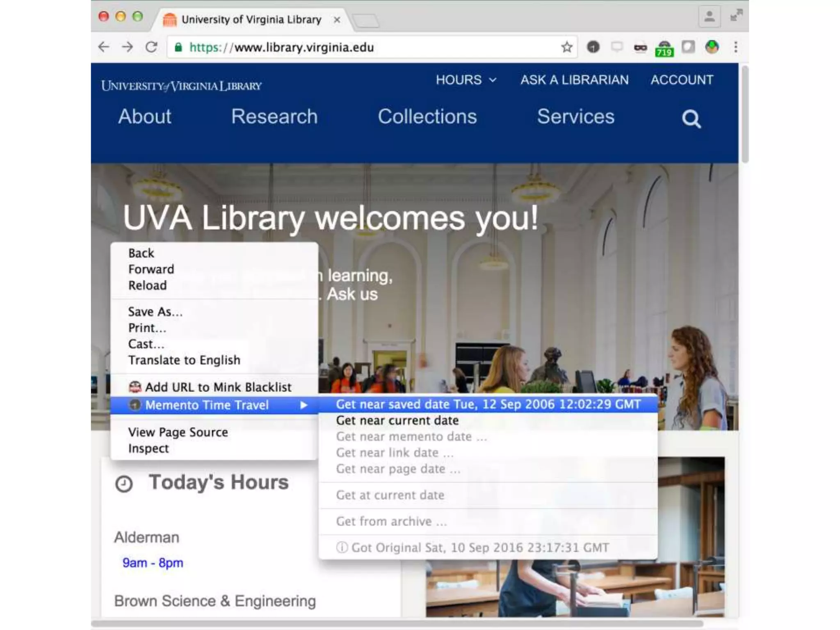This screenshot has height=630, width=840.
Task: Click the Memento Time Travel extension icon
Action: (593, 48)
